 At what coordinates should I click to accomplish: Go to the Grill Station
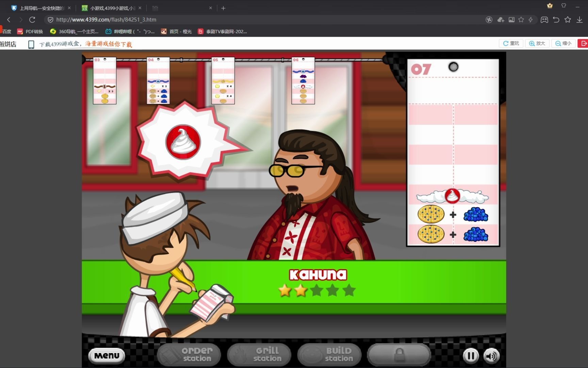point(259,354)
